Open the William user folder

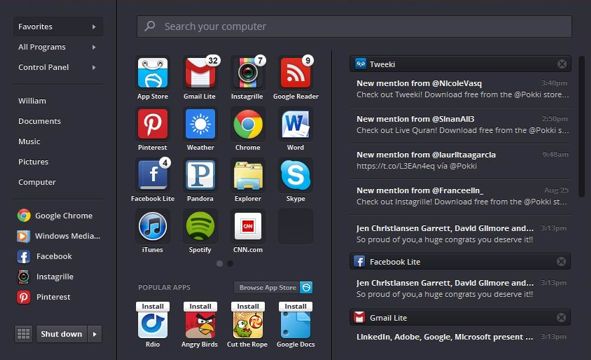(x=32, y=101)
